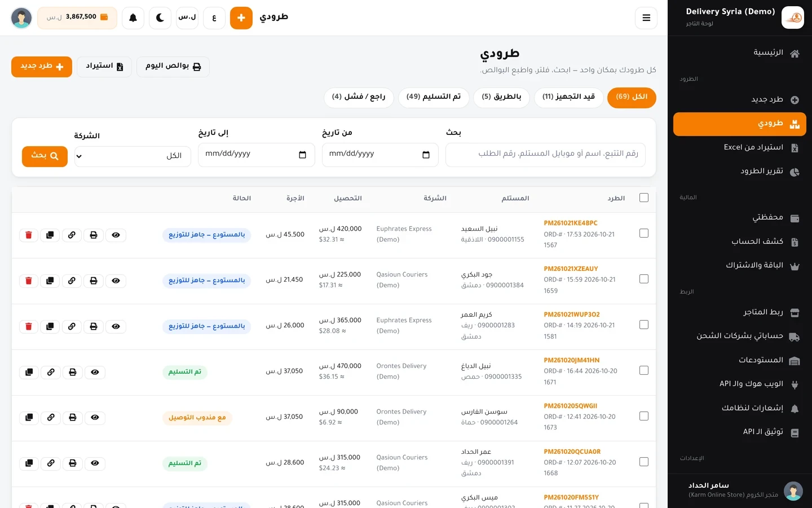Switch to the راجع / فشل (4) tab

tap(359, 97)
